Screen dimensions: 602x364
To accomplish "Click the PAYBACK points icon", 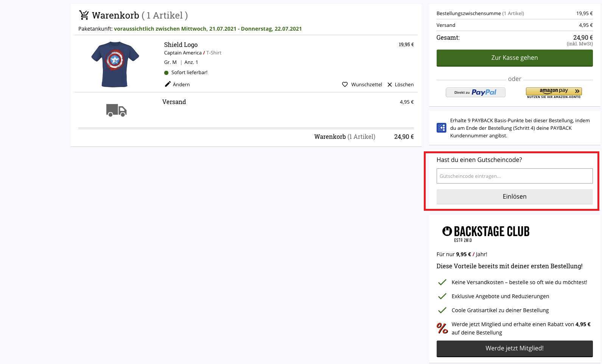I will pyautogui.click(x=441, y=128).
